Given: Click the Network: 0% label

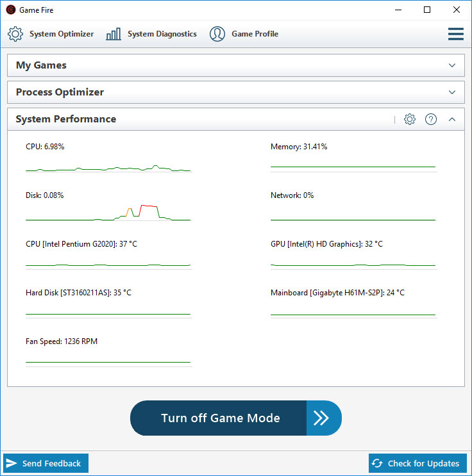Looking at the screenshot, I should (292, 195).
